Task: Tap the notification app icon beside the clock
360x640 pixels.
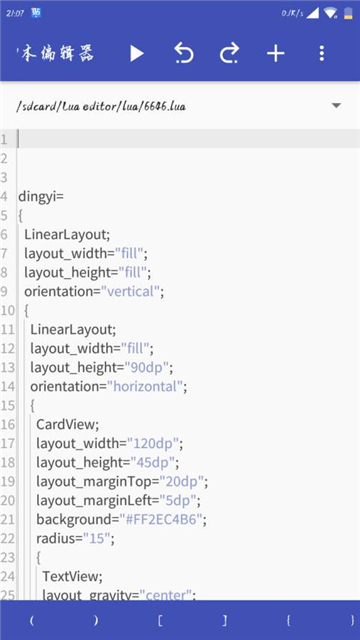Action: (36, 13)
